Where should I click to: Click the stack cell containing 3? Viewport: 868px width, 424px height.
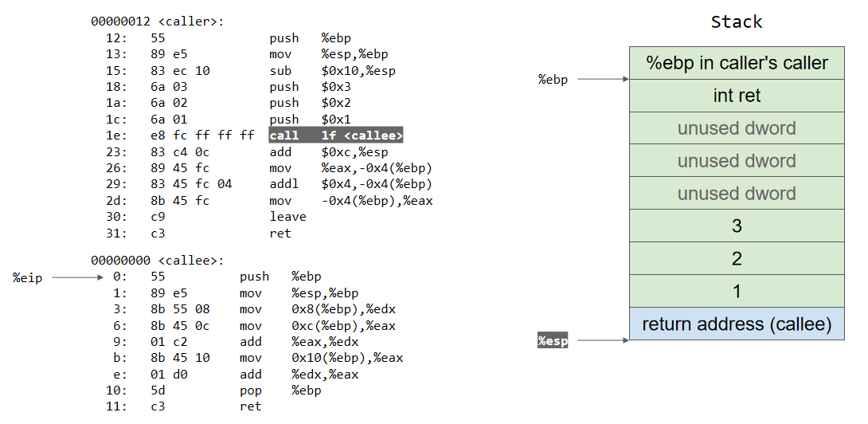tap(736, 226)
